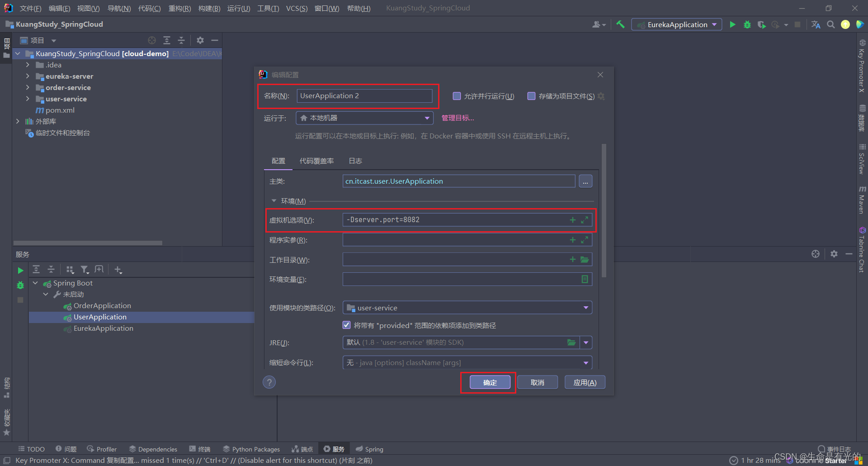Click the Translate icon in top toolbar
Image resolution: width=868 pixels, height=466 pixels.
click(x=816, y=25)
